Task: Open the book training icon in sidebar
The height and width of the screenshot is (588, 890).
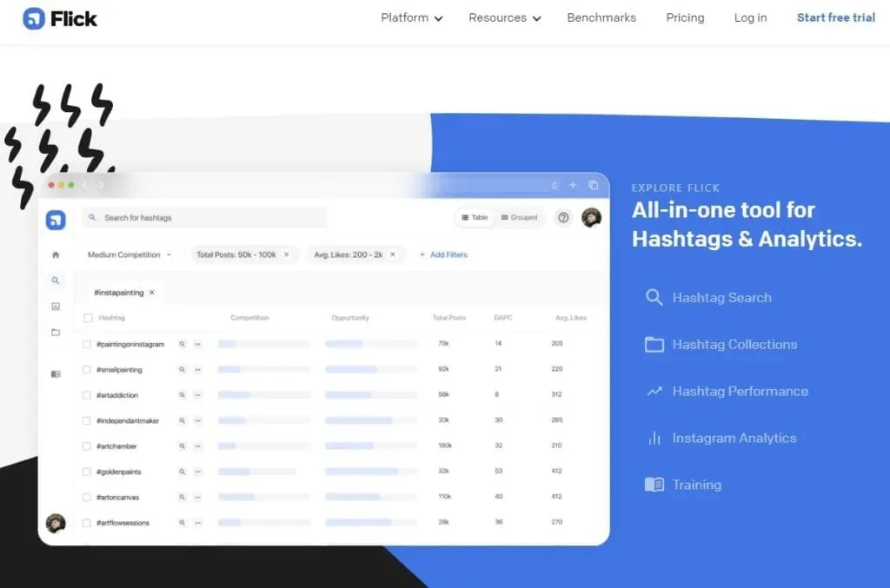Action: coord(56,374)
